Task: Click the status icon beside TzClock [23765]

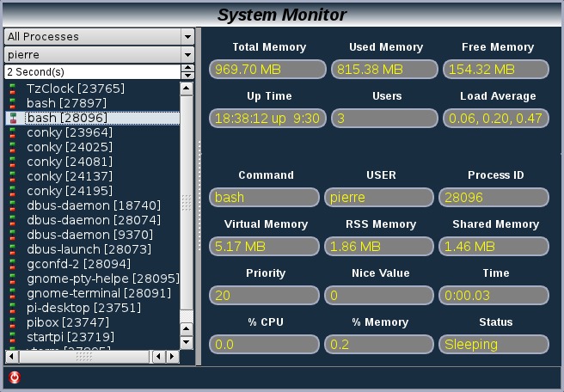Action: pos(13,89)
